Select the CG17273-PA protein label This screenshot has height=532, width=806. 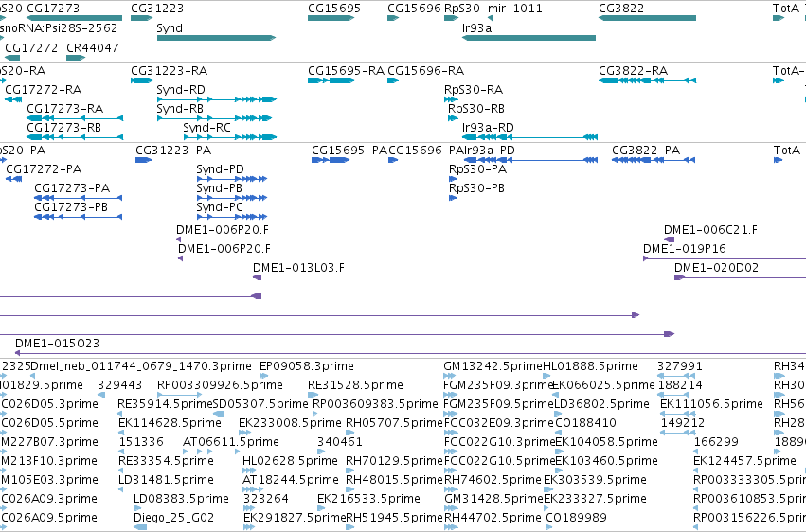(x=72, y=188)
